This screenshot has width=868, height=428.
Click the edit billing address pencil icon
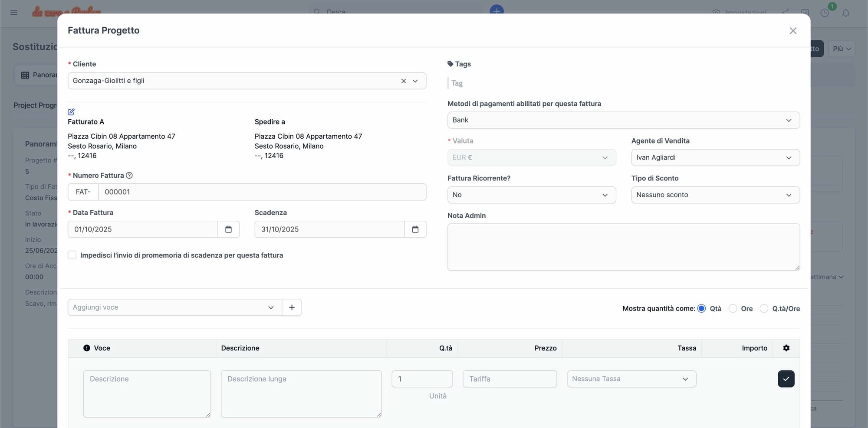71,112
